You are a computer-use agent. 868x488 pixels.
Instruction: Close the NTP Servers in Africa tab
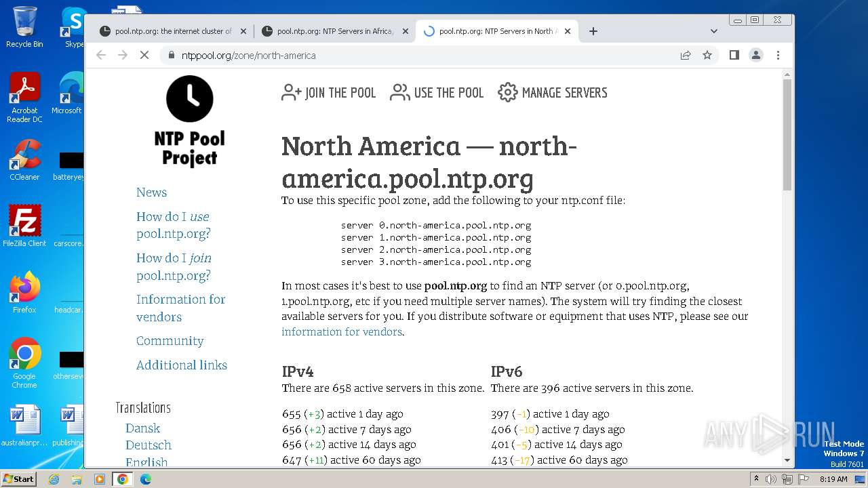406,31
